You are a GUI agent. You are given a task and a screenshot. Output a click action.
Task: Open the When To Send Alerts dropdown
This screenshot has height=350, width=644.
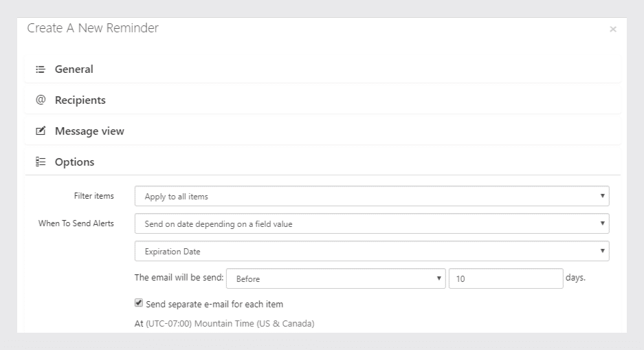coord(372,223)
